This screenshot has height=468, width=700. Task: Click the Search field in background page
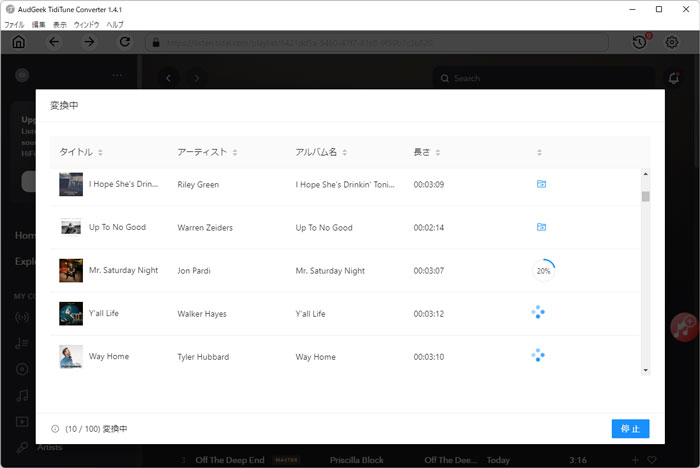click(542, 78)
